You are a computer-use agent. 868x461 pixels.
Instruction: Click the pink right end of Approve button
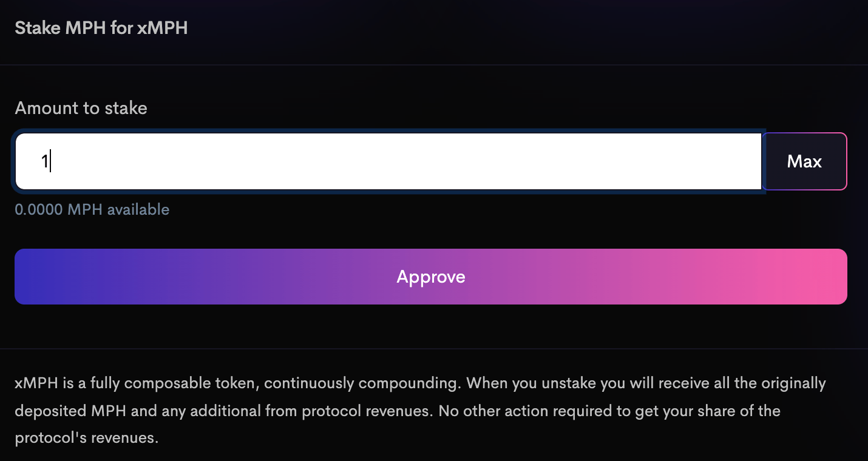pos(826,277)
